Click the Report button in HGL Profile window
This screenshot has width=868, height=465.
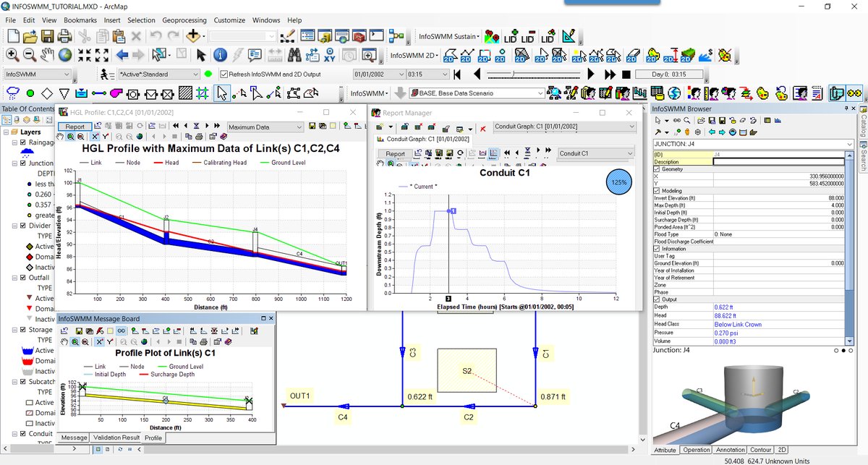tap(75, 127)
